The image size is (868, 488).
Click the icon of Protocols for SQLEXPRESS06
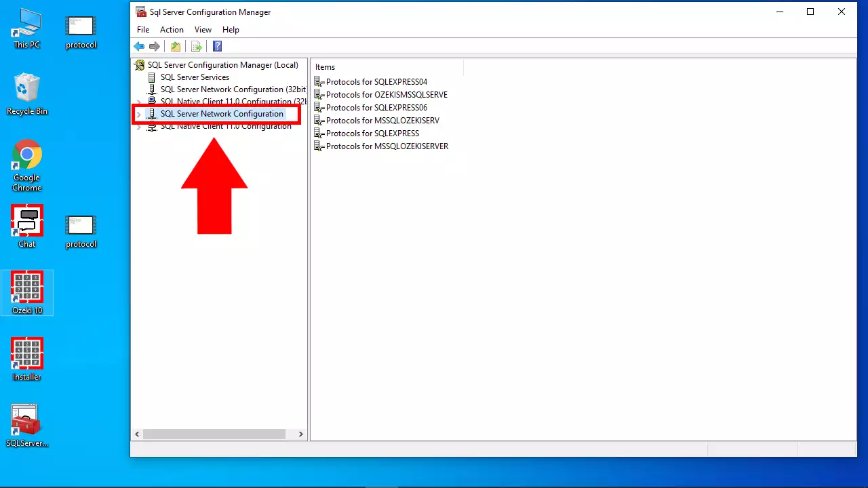[x=319, y=108]
